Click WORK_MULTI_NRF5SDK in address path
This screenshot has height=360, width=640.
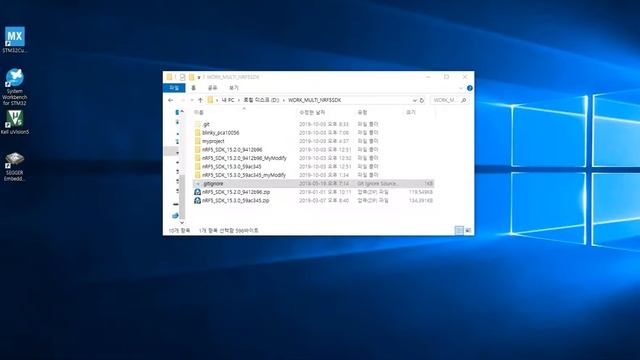(x=315, y=100)
